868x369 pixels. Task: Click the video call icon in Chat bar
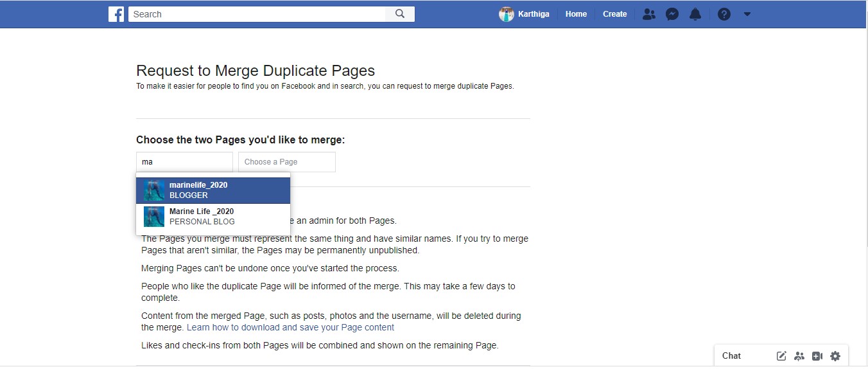[x=817, y=355]
